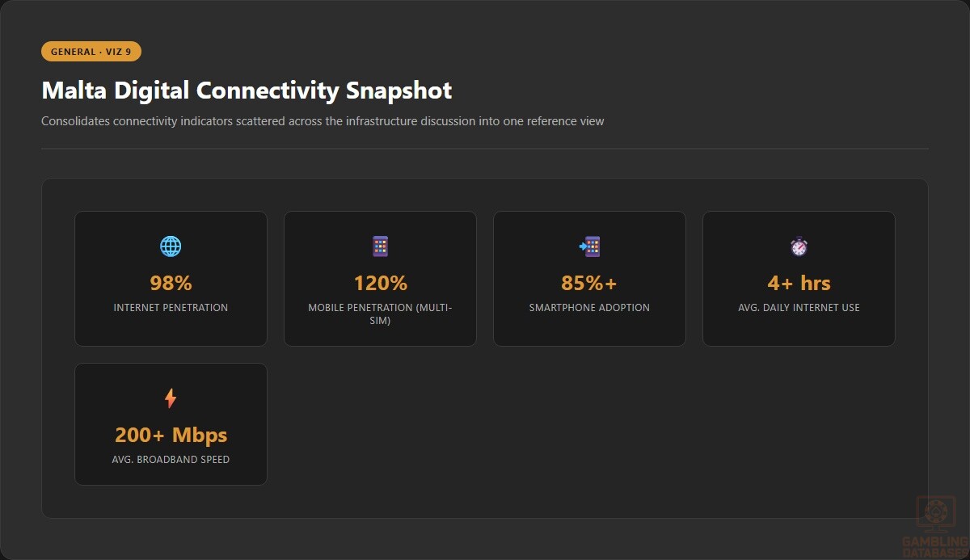The image size is (970, 560).
Task: Click the 120% mobile penetration value
Action: coord(380,283)
